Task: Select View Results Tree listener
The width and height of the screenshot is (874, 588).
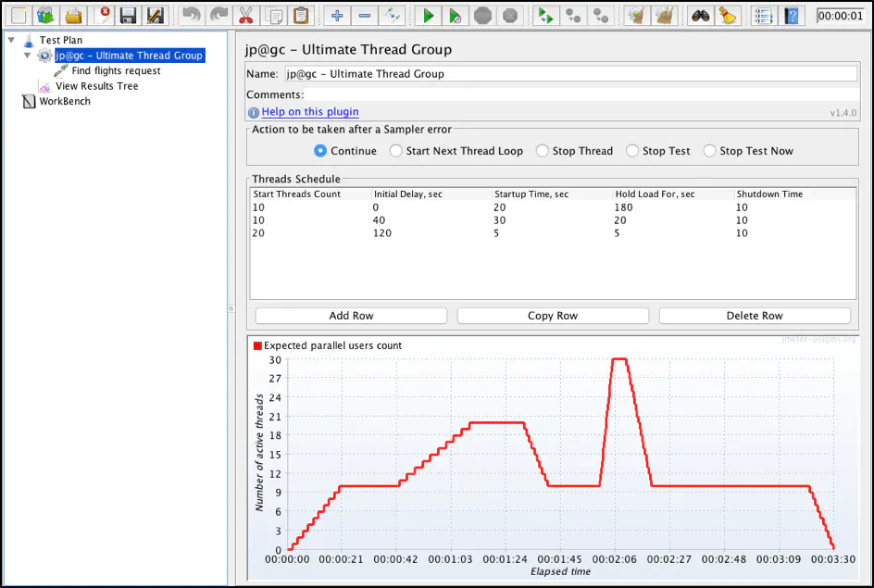Action: point(96,86)
